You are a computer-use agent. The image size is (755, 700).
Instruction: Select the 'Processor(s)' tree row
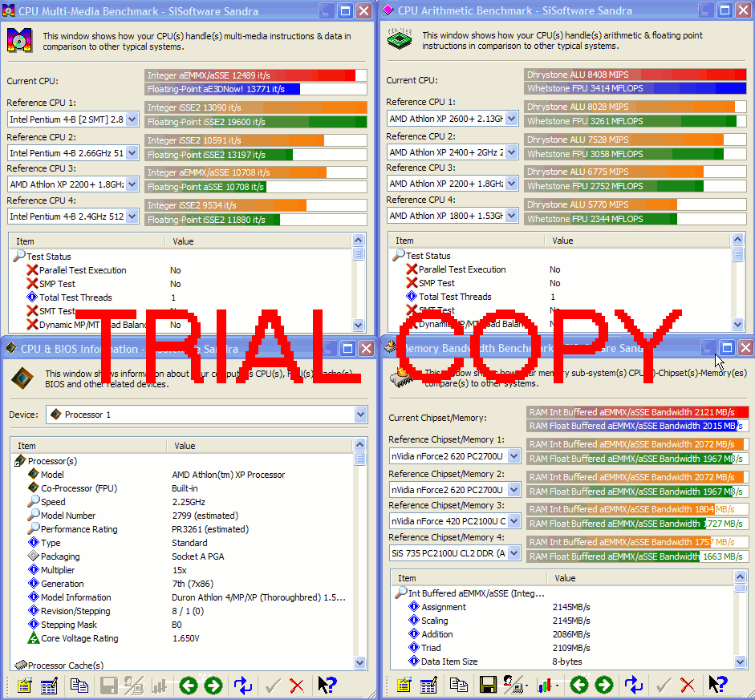(x=182, y=461)
